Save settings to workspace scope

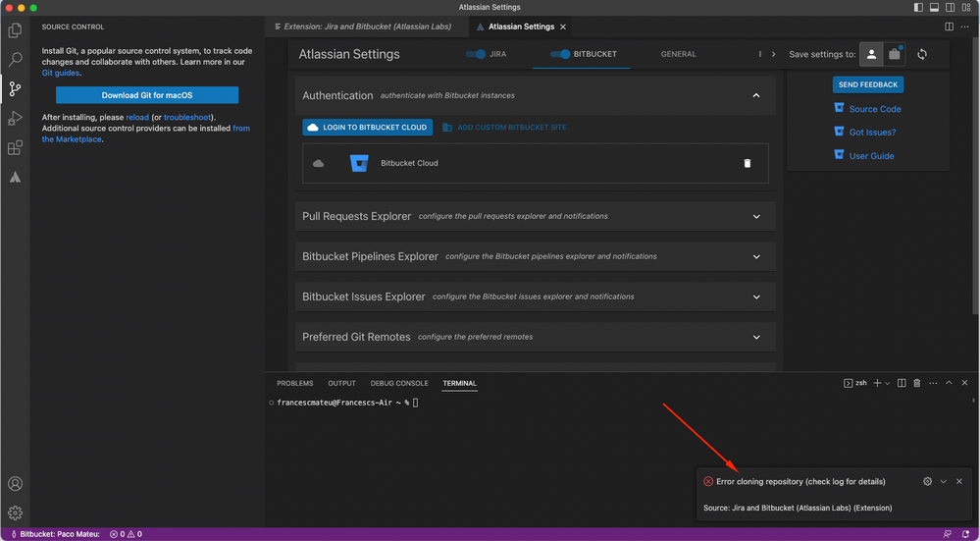pyautogui.click(x=895, y=54)
